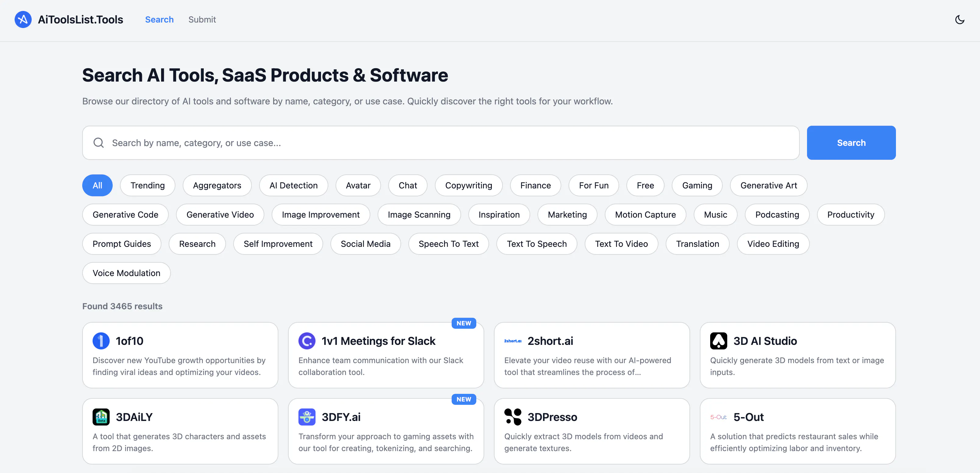The image size is (980, 473).
Task: Select the AI Detection filter
Action: (x=293, y=185)
